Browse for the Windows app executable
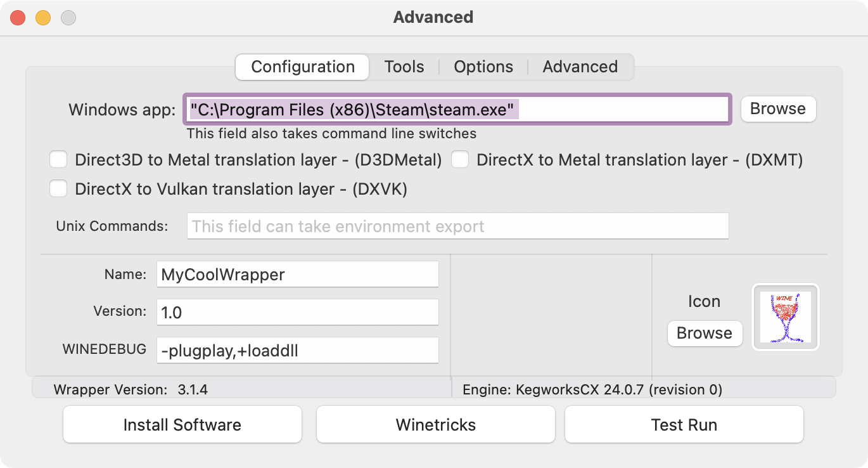 pyautogui.click(x=778, y=109)
